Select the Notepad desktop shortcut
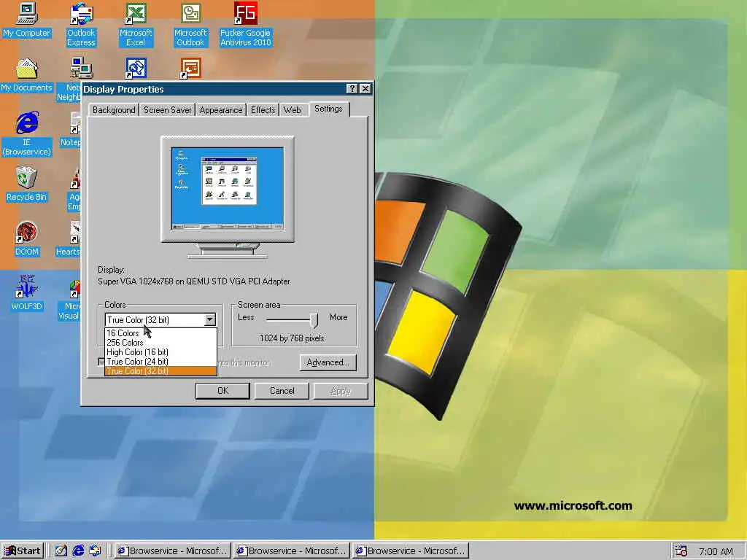Screen dimensions: 747x560 71,128
